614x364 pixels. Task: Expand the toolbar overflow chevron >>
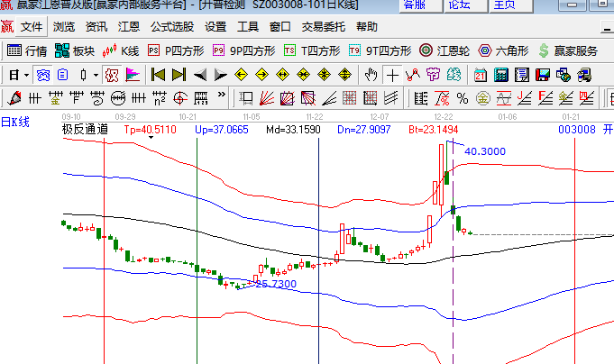point(222,95)
